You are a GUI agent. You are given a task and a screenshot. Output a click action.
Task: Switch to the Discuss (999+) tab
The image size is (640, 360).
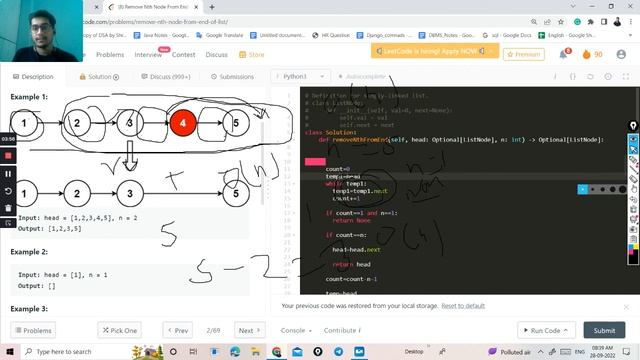166,76
